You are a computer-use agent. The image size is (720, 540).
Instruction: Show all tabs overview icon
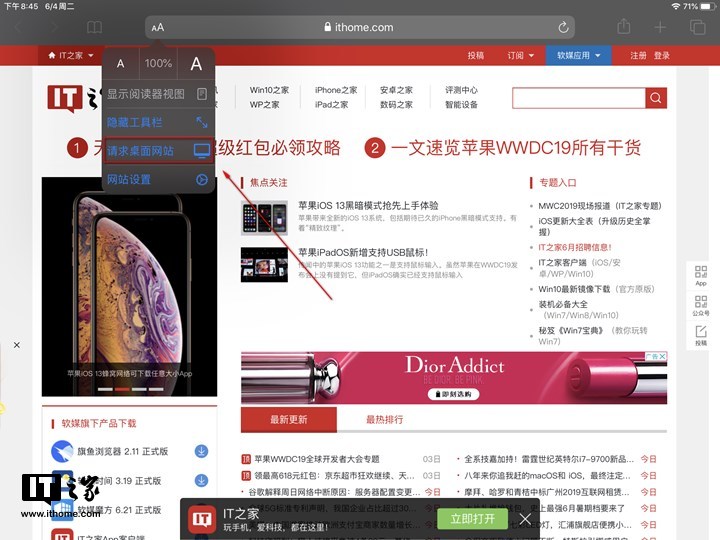[697, 28]
